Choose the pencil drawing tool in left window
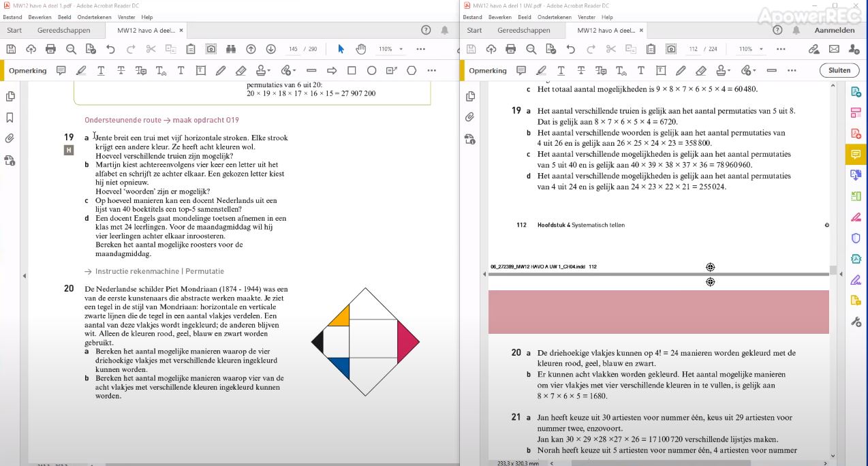Viewport: 868px width, 466px height. click(221, 70)
